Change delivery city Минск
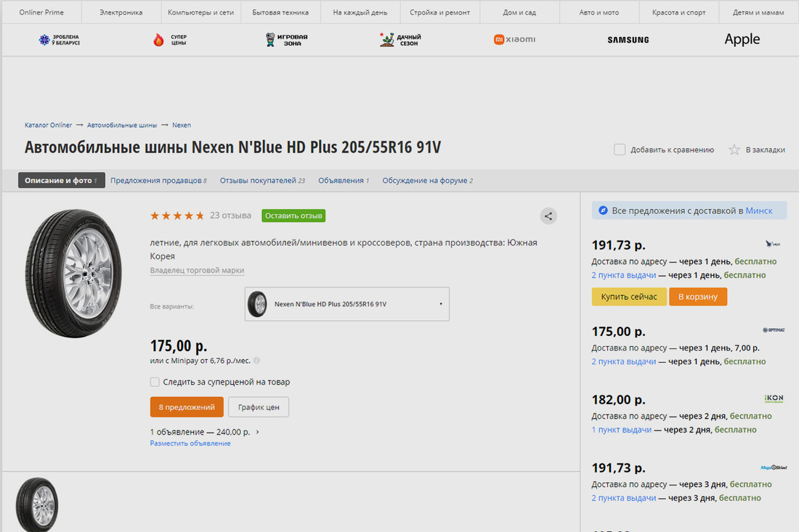This screenshot has width=799, height=532. (x=758, y=210)
